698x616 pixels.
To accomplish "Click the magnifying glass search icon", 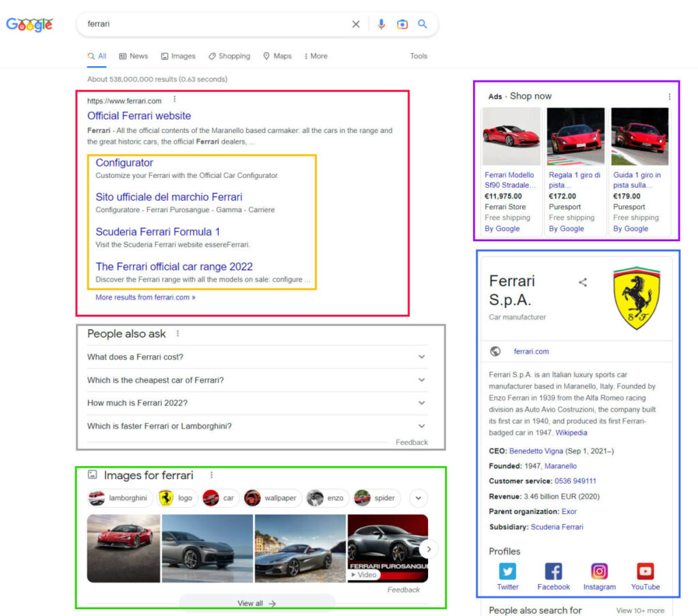I will coord(423,24).
